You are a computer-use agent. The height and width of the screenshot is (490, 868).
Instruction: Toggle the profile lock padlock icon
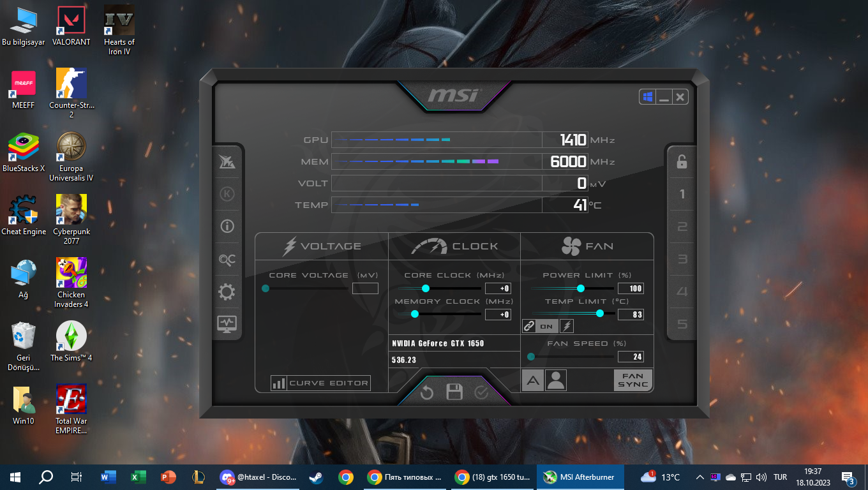682,161
